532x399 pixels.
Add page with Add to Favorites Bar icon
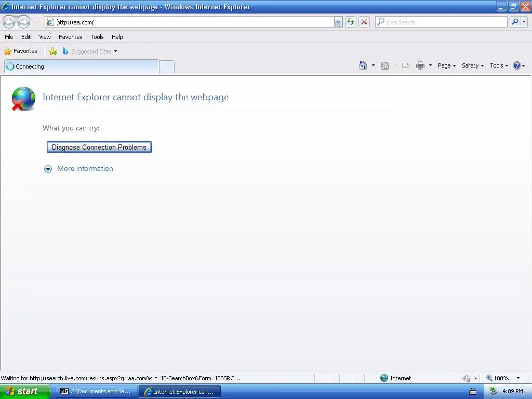pyautogui.click(x=53, y=51)
